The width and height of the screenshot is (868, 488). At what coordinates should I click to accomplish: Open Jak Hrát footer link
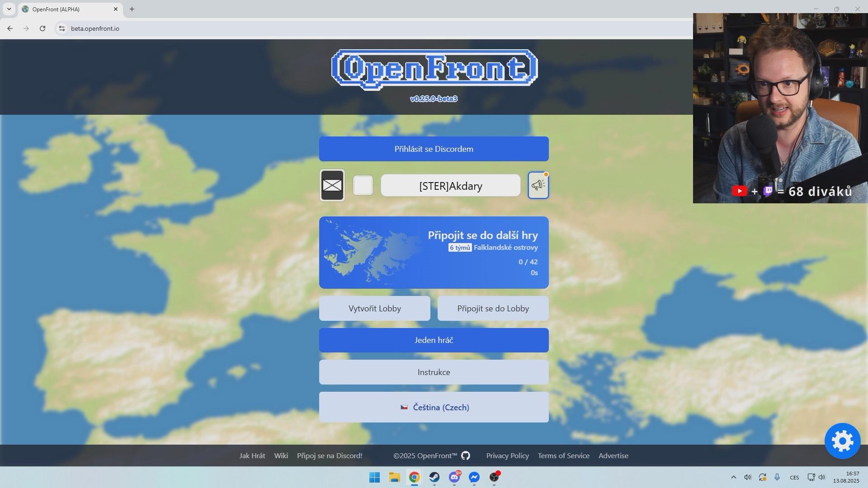pyautogui.click(x=252, y=455)
